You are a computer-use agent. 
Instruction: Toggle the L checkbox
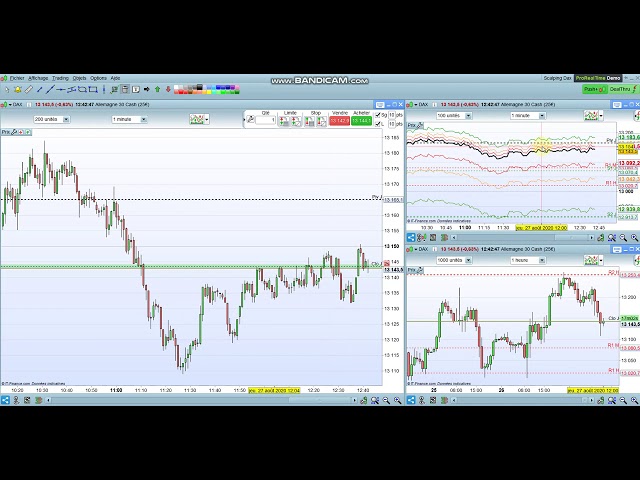(378, 124)
